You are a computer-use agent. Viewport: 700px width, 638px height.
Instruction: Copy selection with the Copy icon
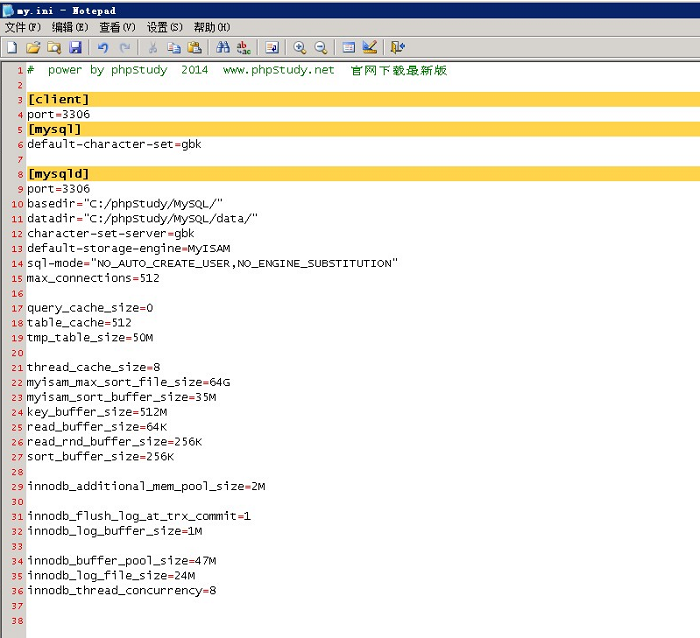pos(174,47)
